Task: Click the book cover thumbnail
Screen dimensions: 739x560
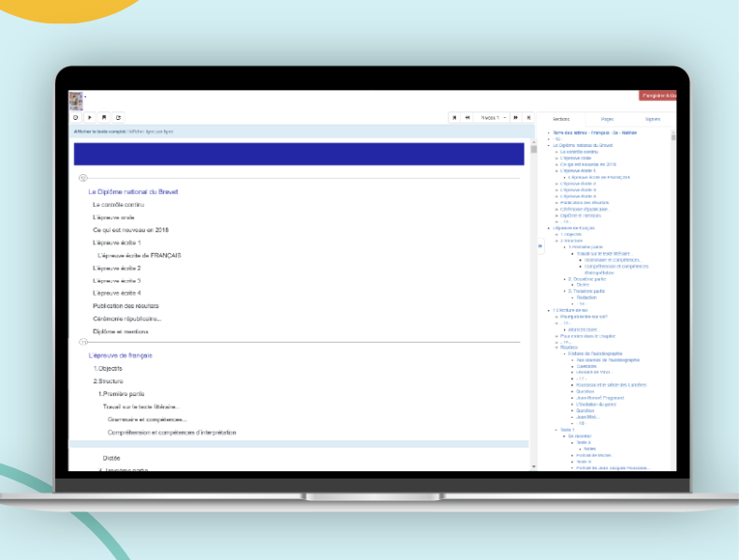Action: (x=76, y=101)
